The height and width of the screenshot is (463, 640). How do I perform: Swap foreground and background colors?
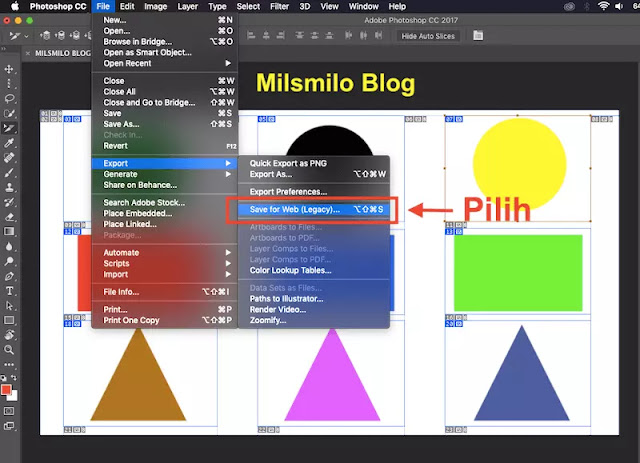click(x=14, y=378)
